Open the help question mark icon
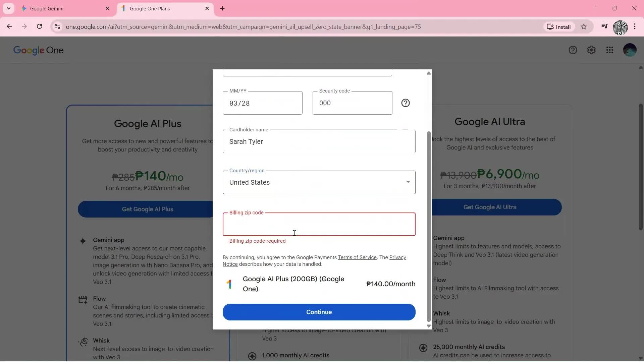 pos(573,50)
